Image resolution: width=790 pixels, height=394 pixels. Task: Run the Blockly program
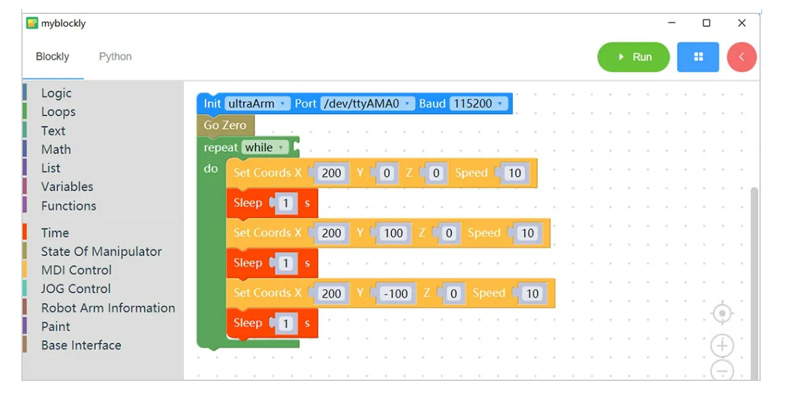tap(634, 57)
